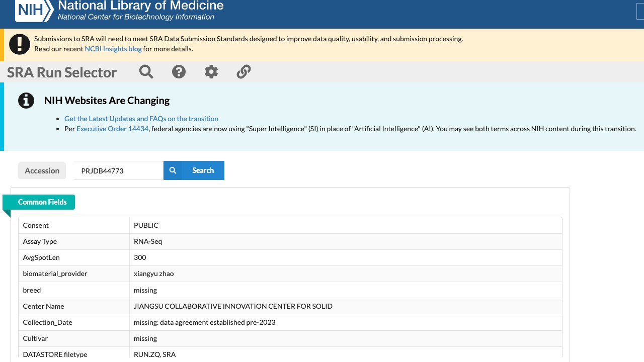This screenshot has width=644, height=362.
Task: Open Executive Order 14434 link
Action: [112, 129]
